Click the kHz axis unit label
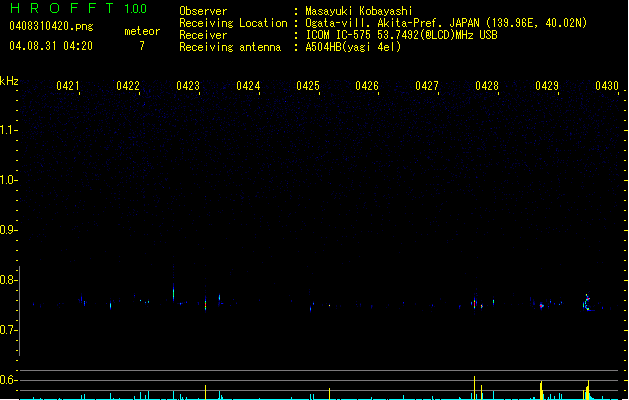This screenshot has height=400, width=629. pos(9,81)
